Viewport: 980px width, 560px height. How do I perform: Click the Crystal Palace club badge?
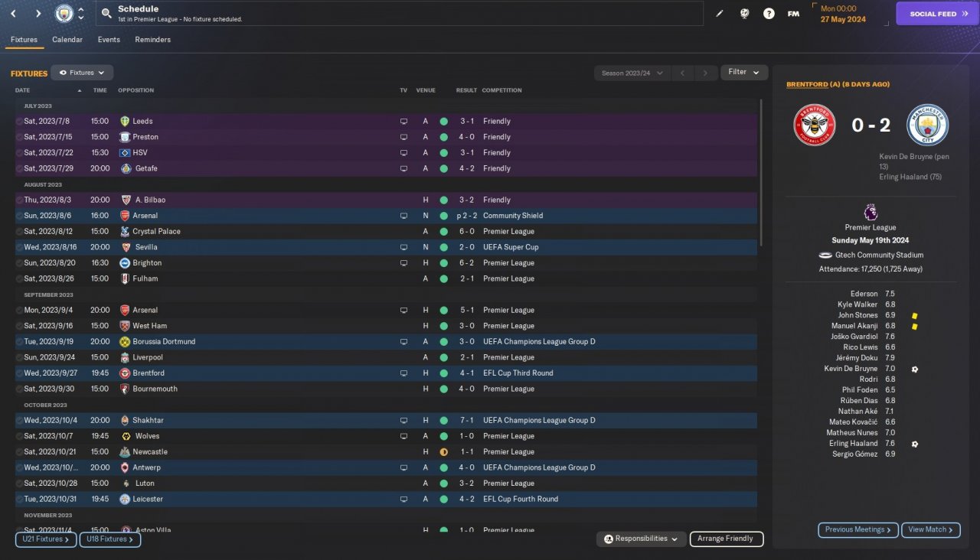[x=126, y=231]
